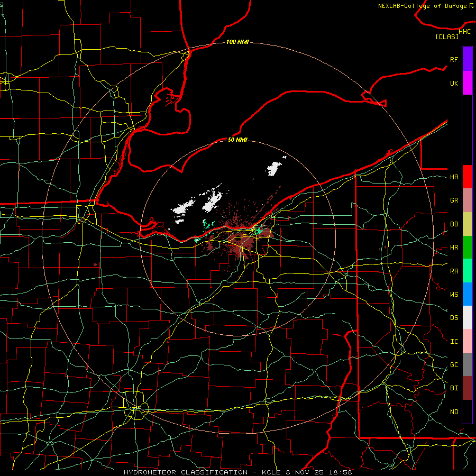Click the ND black legend swatch
This screenshot has height=476, width=476.
click(467, 411)
